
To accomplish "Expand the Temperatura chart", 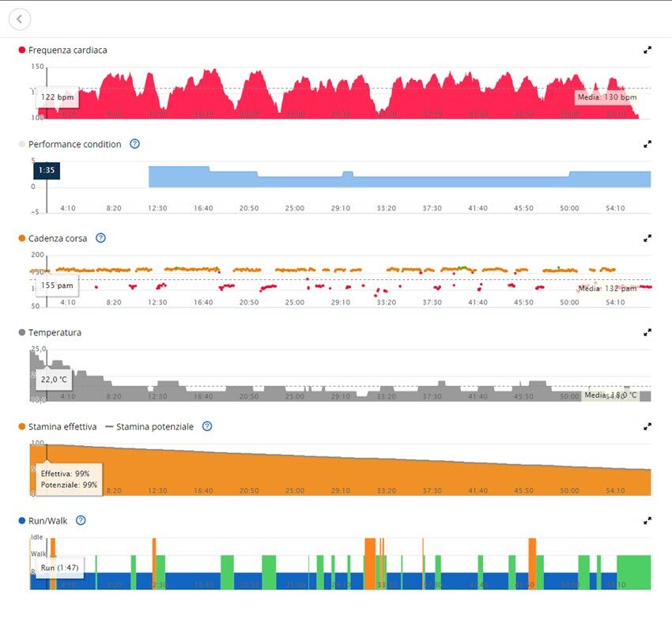I will click(647, 332).
